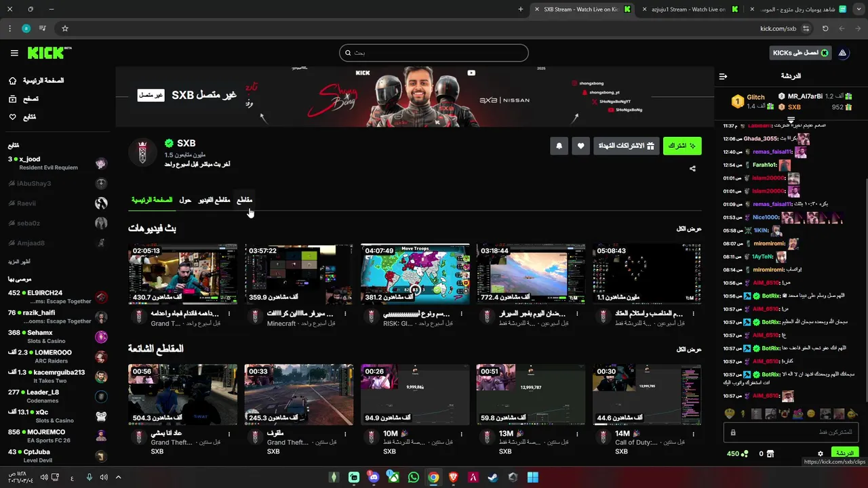Click the search box at top
Viewport: 868px width, 488px height.
[x=434, y=53]
